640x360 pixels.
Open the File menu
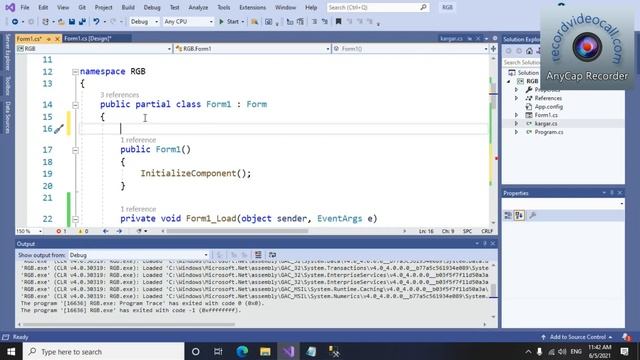(x=25, y=7)
